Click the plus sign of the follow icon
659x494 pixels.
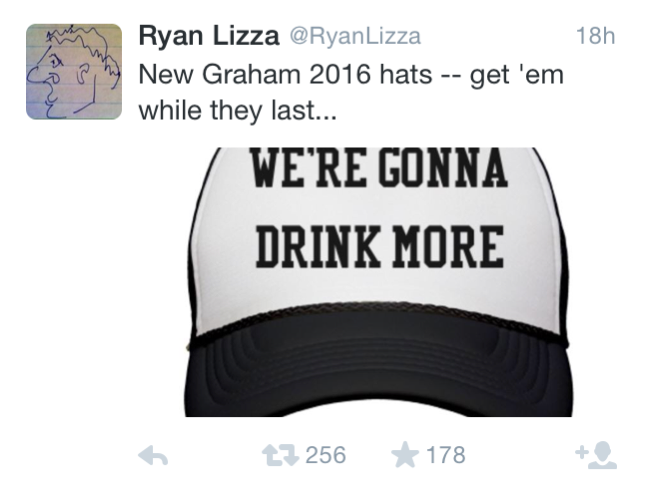[582, 453]
